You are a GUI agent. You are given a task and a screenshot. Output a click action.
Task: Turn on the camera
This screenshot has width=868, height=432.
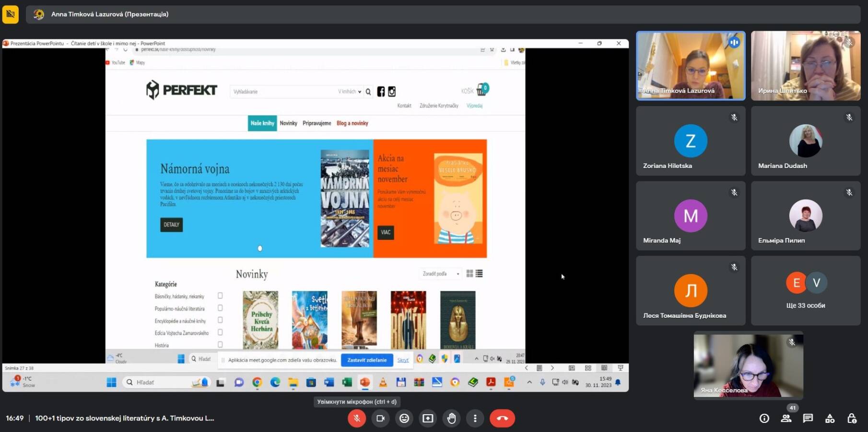pos(380,418)
